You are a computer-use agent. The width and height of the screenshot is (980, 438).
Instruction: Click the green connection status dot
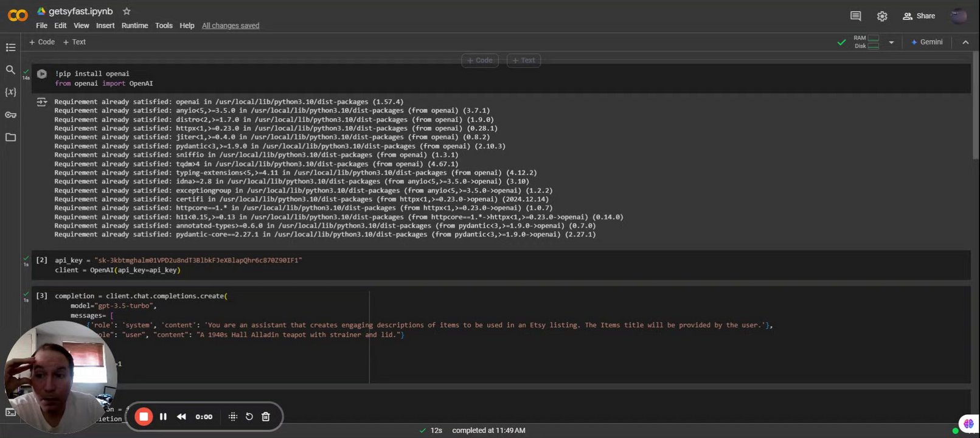tap(955, 431)
